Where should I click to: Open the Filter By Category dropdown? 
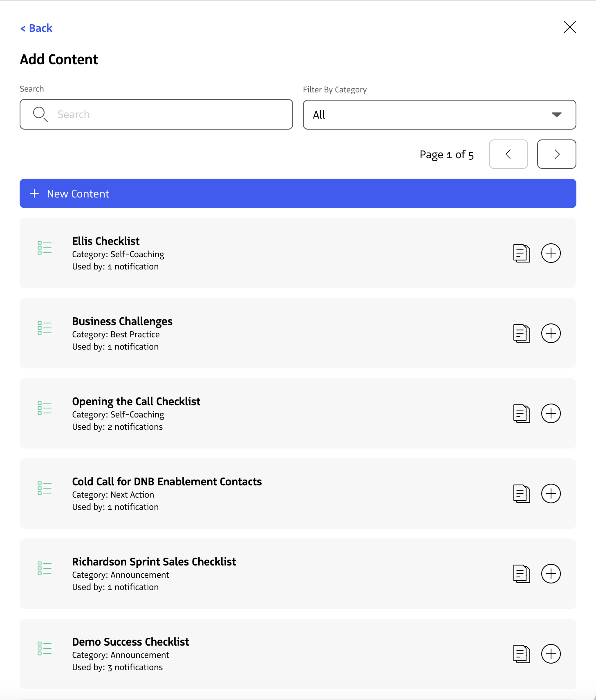(x=439, y=115)
